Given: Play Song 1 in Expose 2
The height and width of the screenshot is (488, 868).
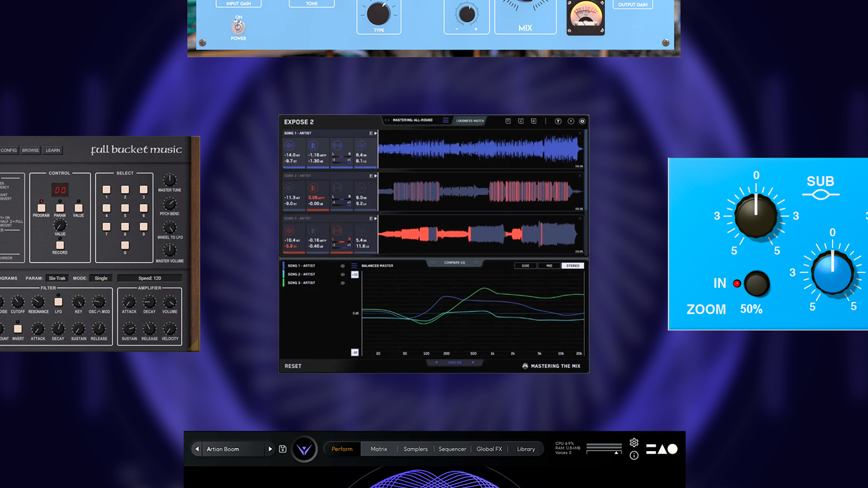Looking at the screenshot, I should (376, 133).
